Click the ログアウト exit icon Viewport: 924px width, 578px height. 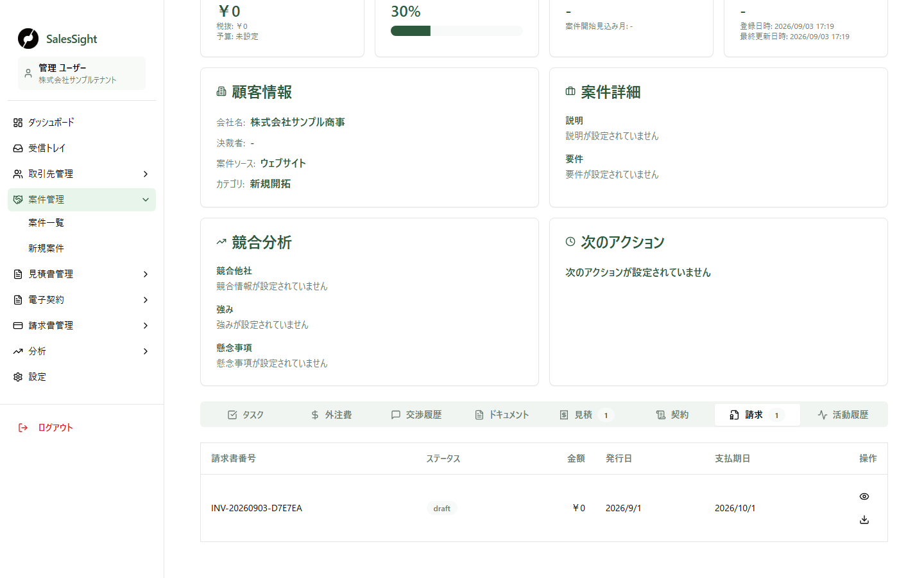[x=23, y=428]
